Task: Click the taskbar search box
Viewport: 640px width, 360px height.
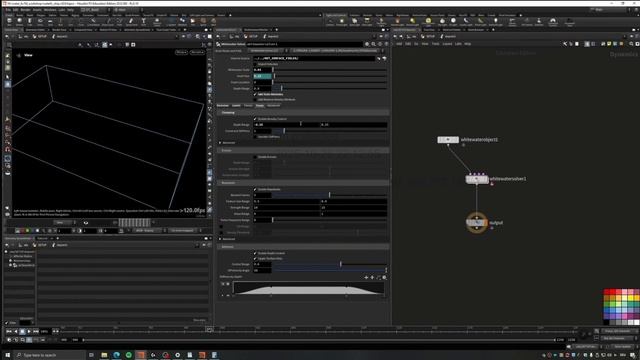Action: 51,356
